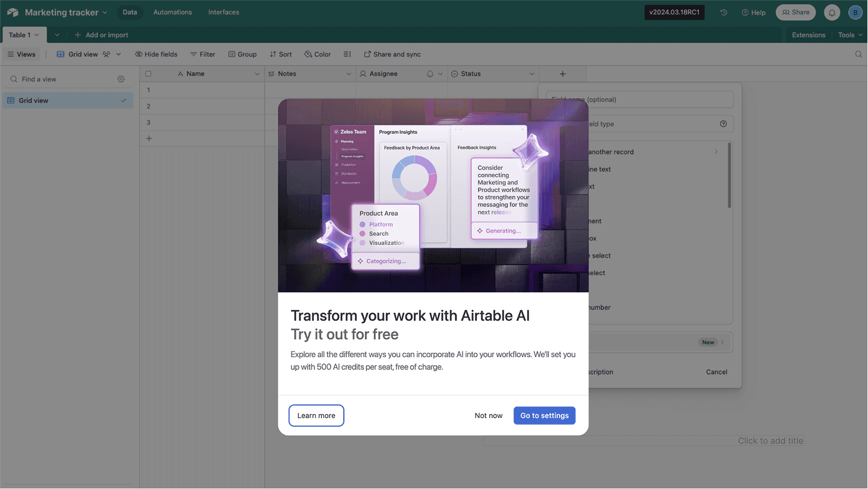Open the Name field dropdown arrow

pos(257,74)
